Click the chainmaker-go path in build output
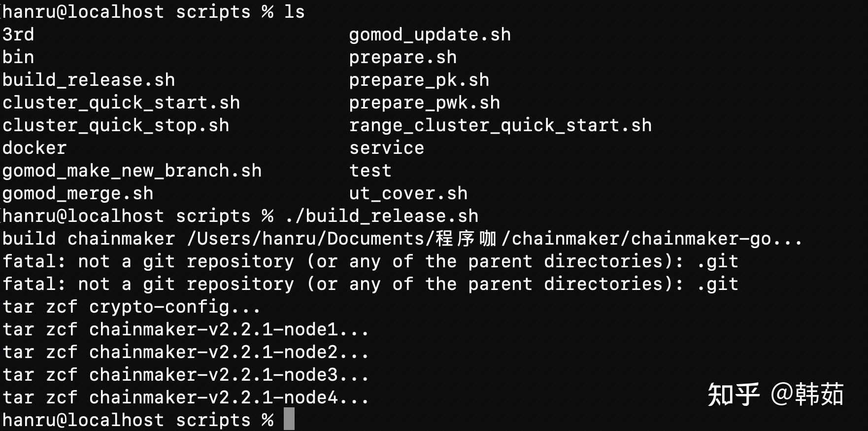Viewport: 868px width, 431px height. click(701, 239)
